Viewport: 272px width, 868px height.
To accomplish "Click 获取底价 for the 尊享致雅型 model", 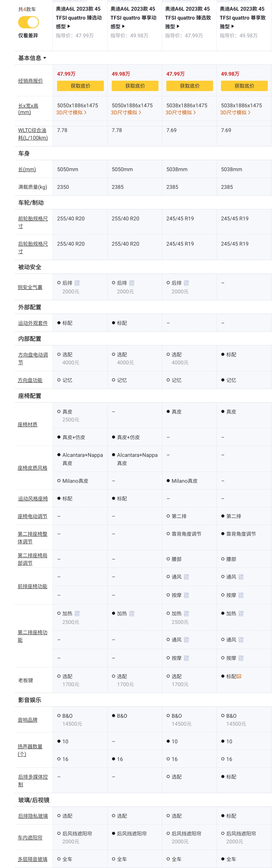I will (x=244, y=86).
